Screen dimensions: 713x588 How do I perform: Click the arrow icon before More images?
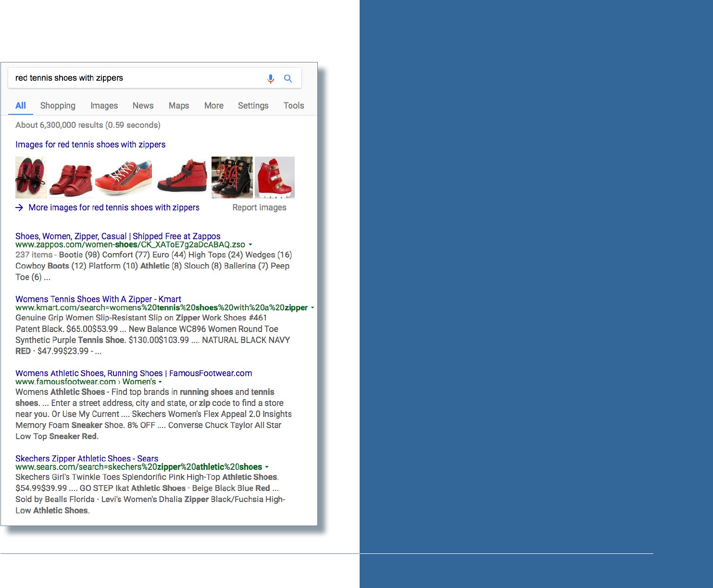click(19, 208)
